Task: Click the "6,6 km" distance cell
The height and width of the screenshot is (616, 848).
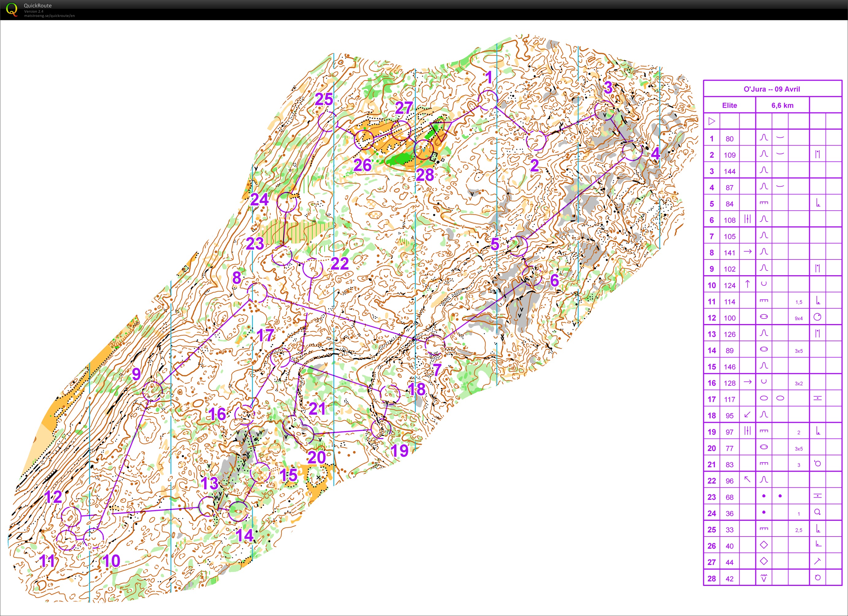Action: click(x=782, y=105)
